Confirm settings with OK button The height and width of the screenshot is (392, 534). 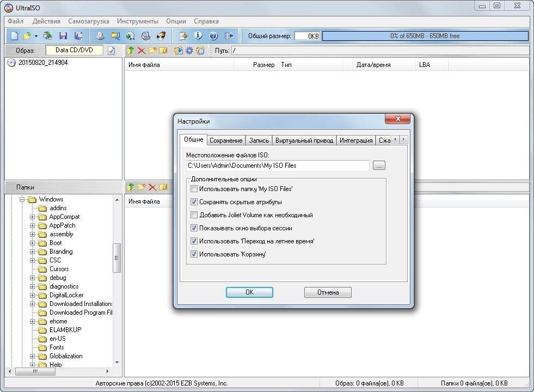click(x=249, y=292)
